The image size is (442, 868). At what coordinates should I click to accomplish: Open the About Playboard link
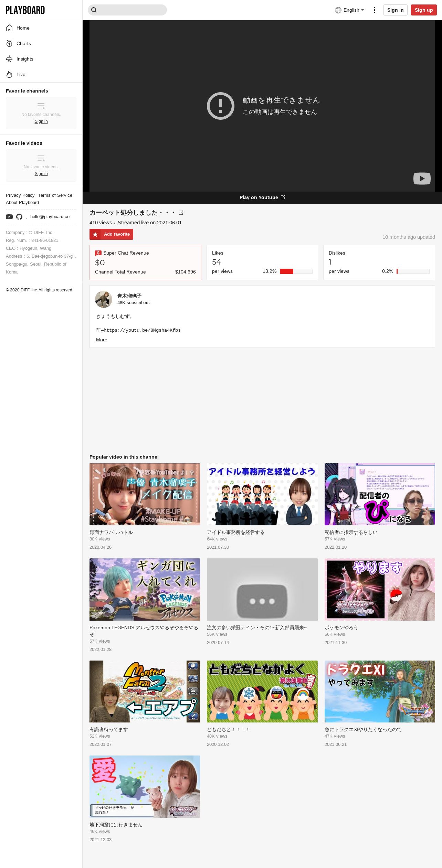(22, 202)
